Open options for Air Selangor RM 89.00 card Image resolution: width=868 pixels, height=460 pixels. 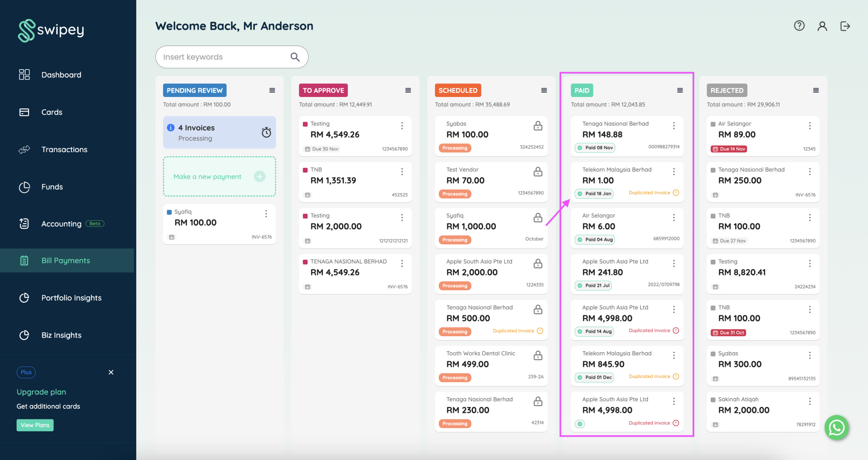coord(810,126)
